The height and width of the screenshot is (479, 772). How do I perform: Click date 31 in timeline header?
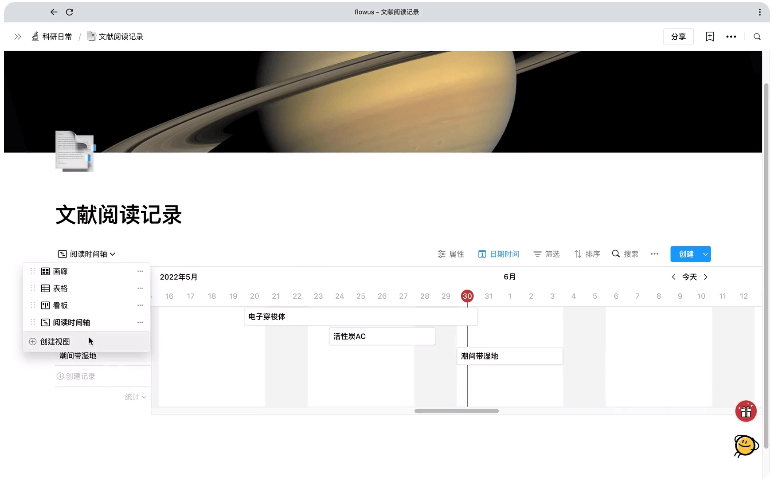coord(488,296)
